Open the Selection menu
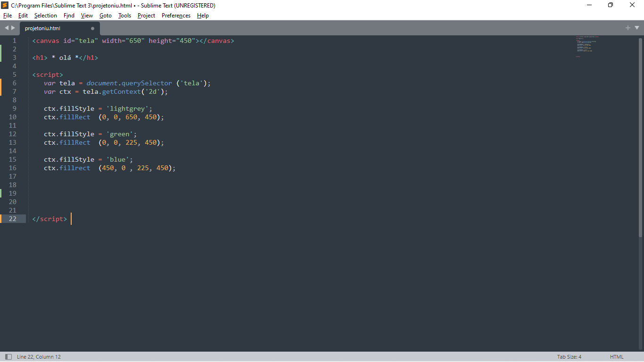 [46, 16]
